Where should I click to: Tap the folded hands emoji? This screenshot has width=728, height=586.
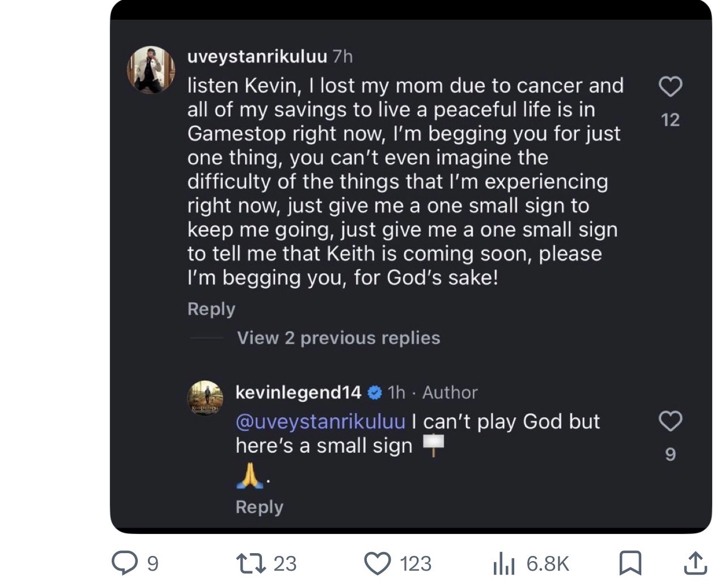click(249, 478)
